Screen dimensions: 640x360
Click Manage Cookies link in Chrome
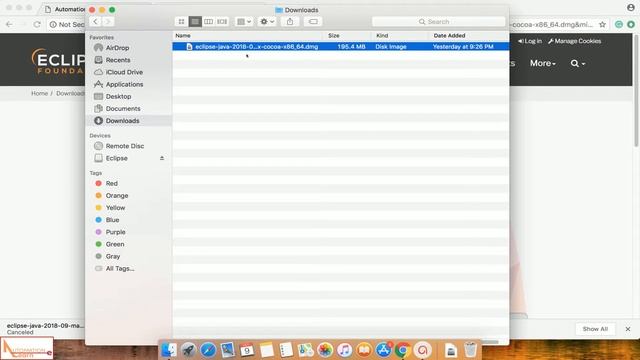click(574, 41)
